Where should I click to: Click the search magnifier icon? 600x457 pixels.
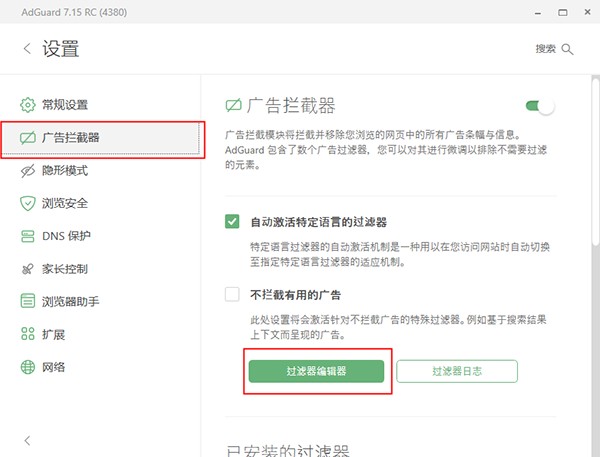click(x=568, y=49)
